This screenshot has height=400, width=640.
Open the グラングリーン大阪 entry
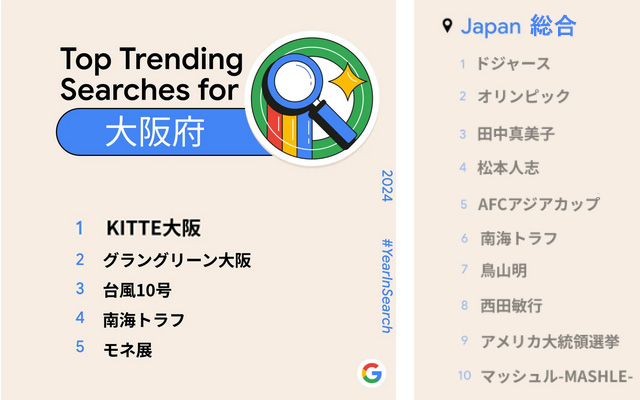click(177, 260)
